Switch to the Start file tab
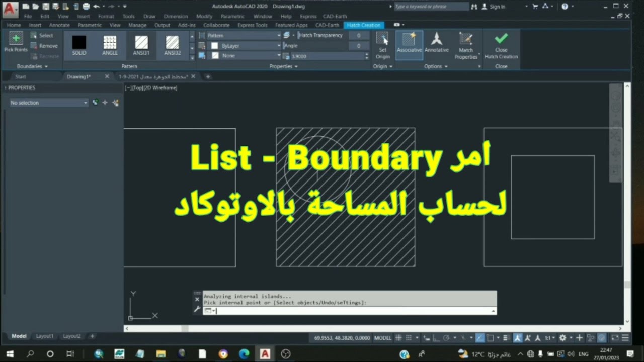This screenshot has width=644, height=362. pos(20,77)
